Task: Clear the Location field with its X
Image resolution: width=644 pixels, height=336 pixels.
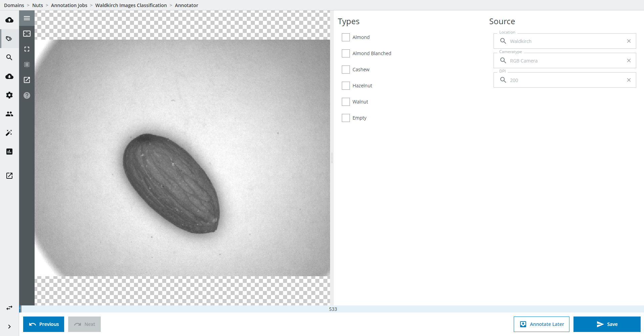Action: pyautogui.click(x=629, y=41)
